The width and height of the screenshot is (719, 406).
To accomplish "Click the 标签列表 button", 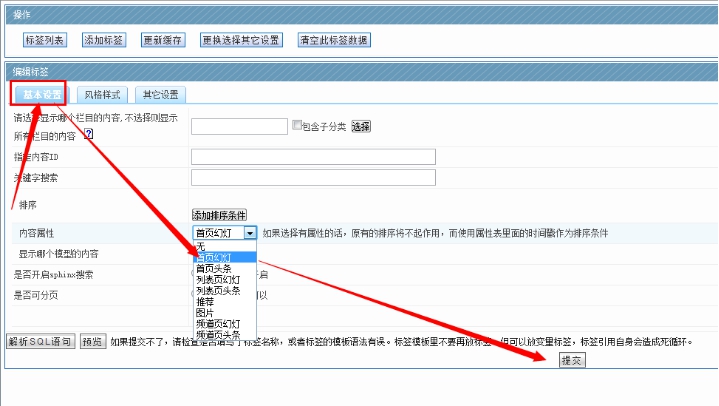I will pos(45,40).
